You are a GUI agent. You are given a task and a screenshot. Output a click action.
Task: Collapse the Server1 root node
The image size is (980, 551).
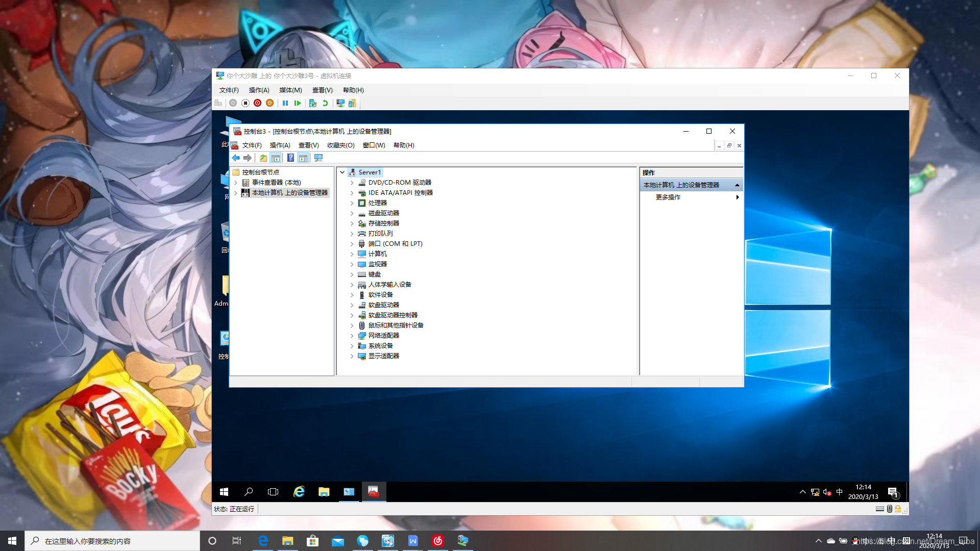[342, 172]
